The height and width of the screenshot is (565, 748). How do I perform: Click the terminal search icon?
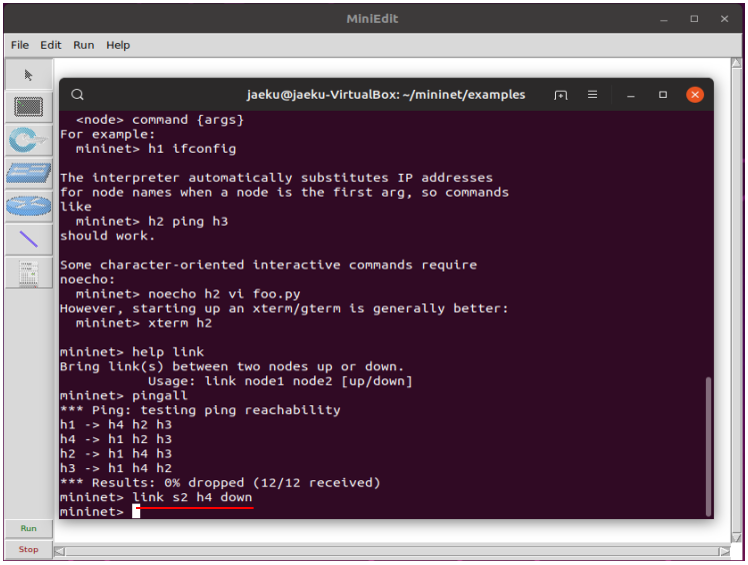[x=77, y=94]
